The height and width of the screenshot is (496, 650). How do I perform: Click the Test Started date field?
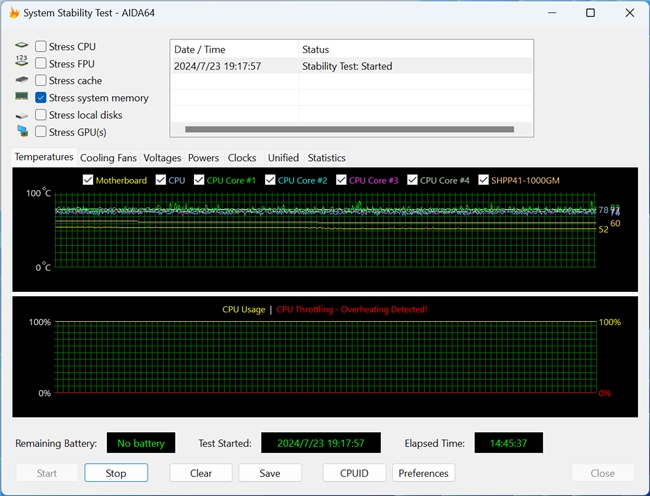point(321,443)
